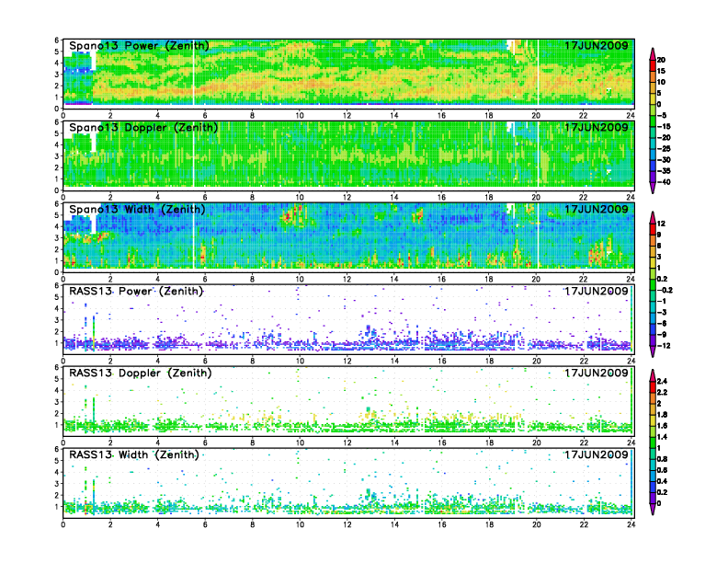The height and width of the screenshot is (563, 728).
Task: Click the purple bottom arrow of the top colorbar
Action: click(653, 188)
